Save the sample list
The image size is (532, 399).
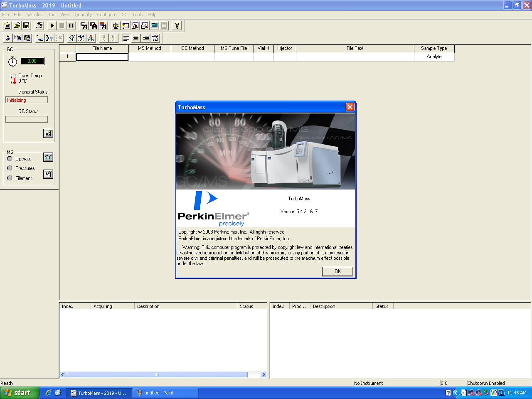pos(27,25)
